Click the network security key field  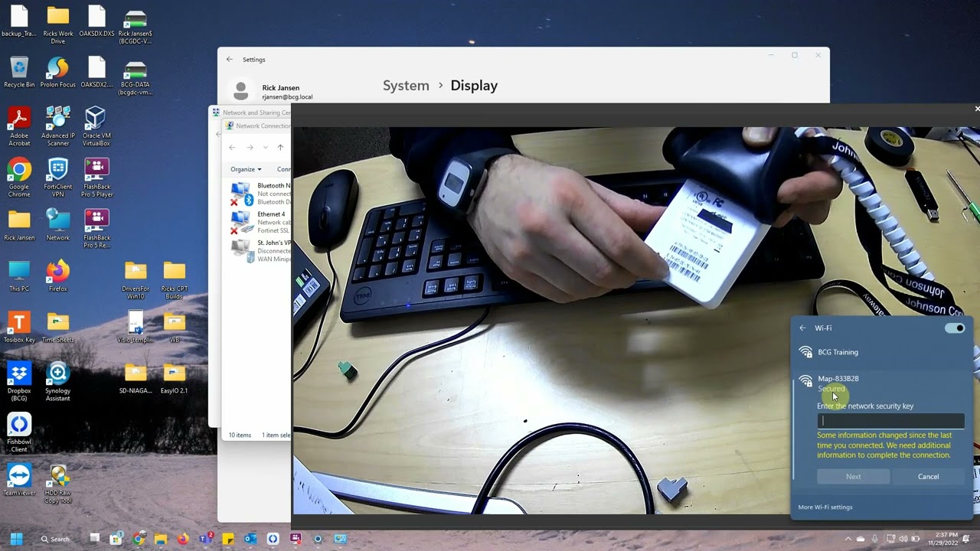click(x=890, y=421)
